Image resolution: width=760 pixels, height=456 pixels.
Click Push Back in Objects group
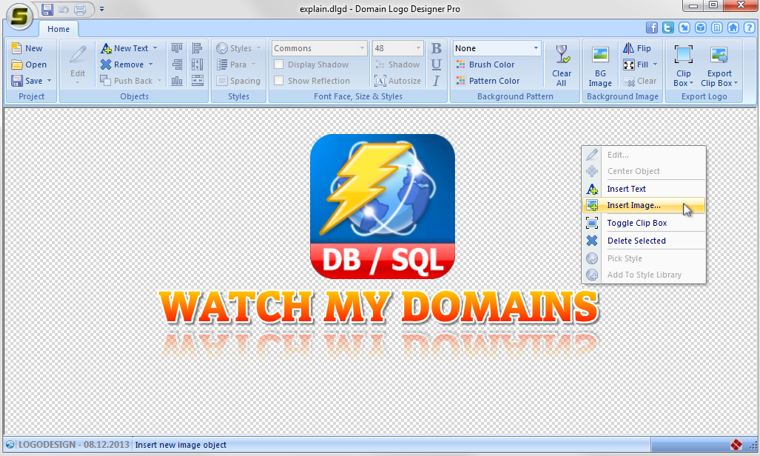tap(127, 80)
